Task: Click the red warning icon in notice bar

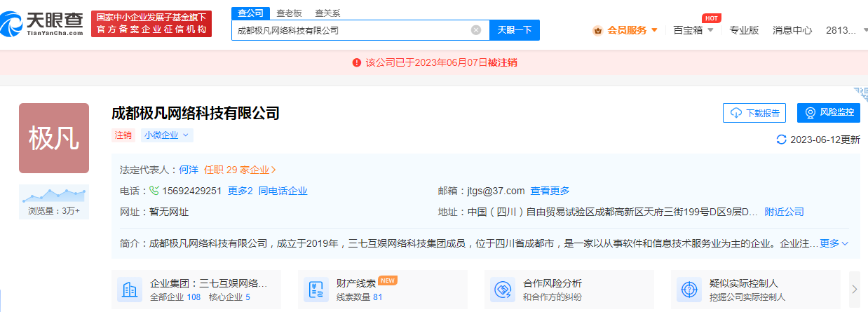Action: tap(357, 62)
